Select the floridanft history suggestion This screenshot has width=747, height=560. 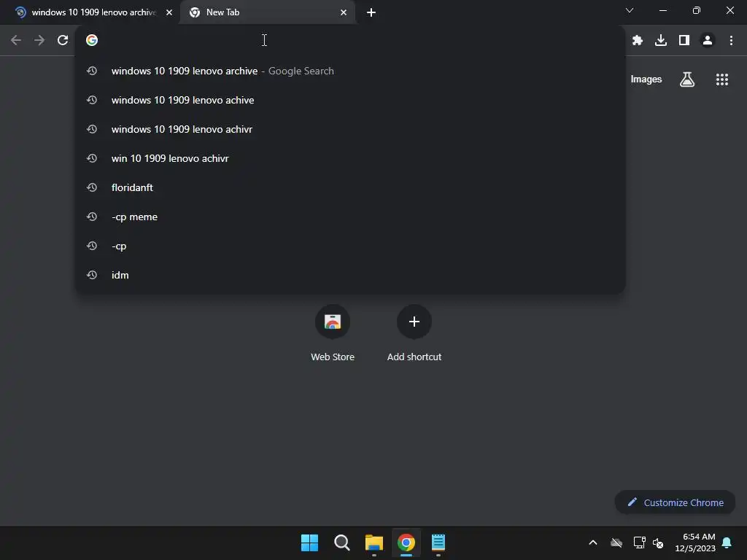(x=350, y=187)
